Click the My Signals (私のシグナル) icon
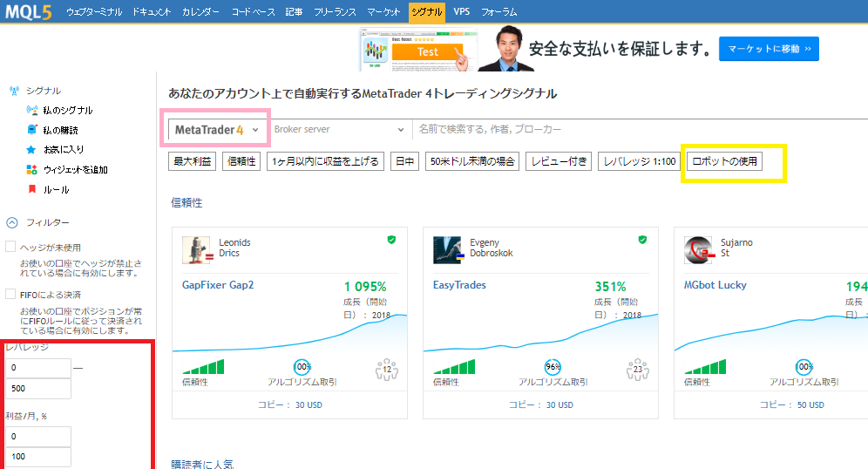 point(32,110)
